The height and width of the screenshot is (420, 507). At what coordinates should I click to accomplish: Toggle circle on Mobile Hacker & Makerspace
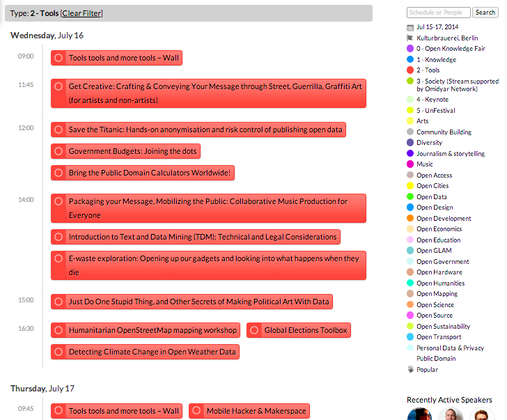[196, 411]
